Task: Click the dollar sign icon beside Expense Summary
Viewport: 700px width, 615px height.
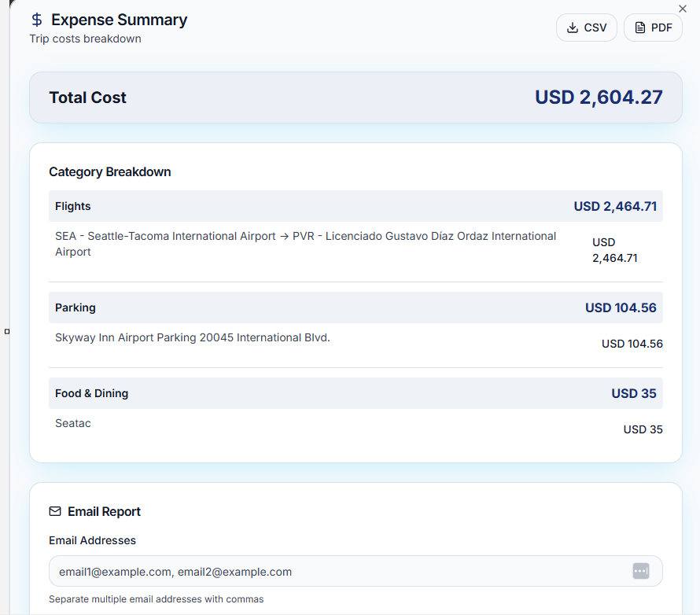Action: pyautogui.click(x=37, y=20)
